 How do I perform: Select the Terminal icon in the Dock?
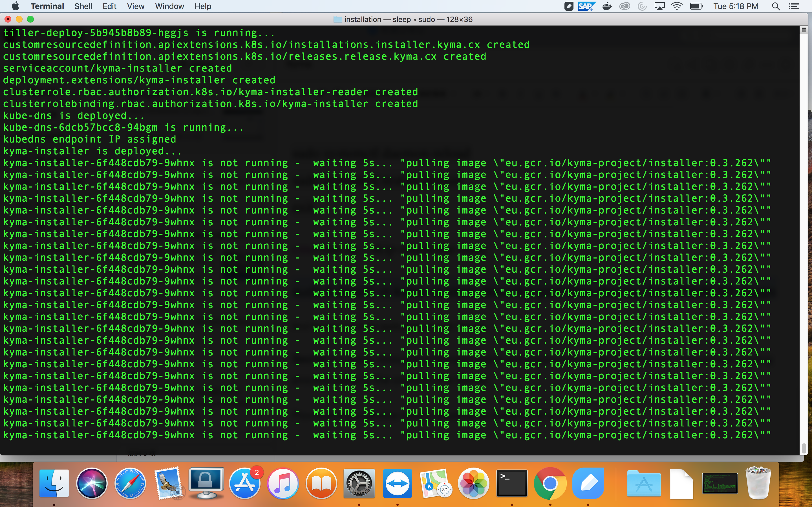pos(512,483)
